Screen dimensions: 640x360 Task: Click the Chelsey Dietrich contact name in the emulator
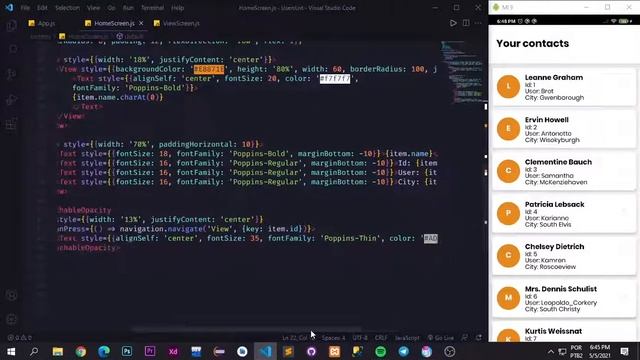pyautogui.click(x=554, y=247)
